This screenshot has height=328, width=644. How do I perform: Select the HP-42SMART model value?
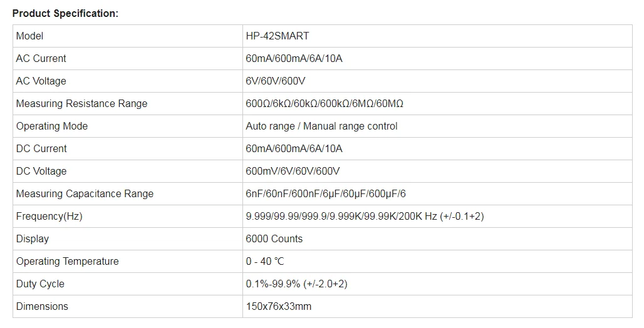point(277,36)
